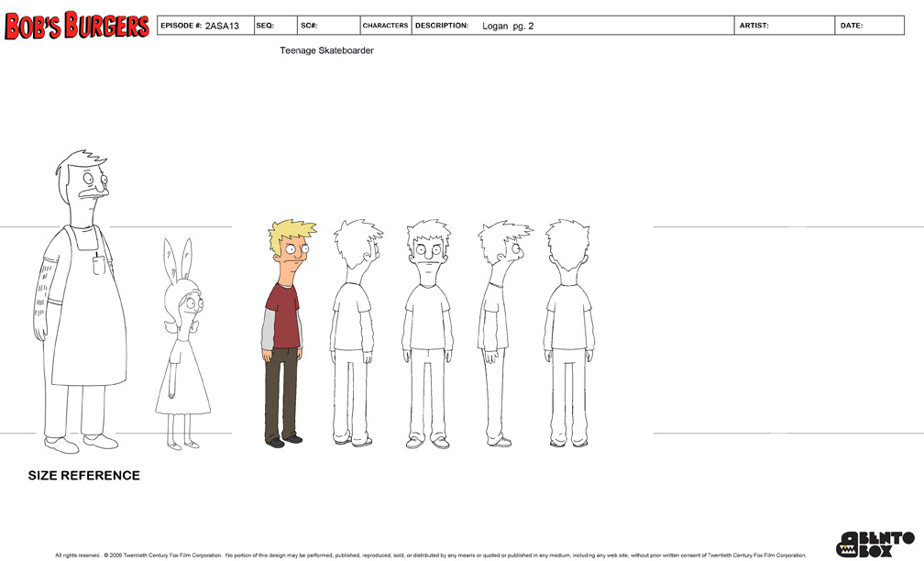Click the 'Teenage Skateboarder' caption
The height and width of the screenshot is (561, 924).
click(326, 50)
